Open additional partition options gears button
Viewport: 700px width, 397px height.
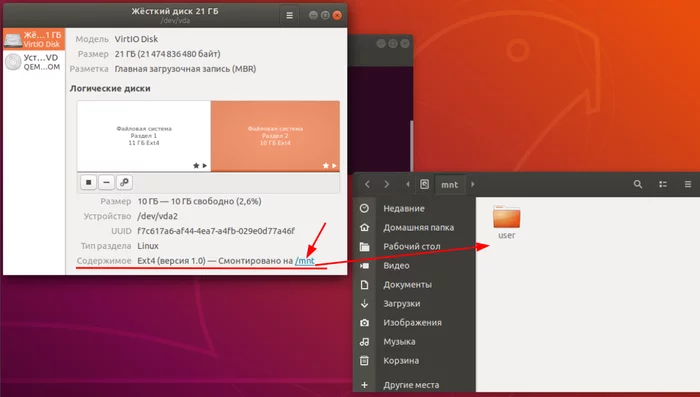tap(124, 182)
